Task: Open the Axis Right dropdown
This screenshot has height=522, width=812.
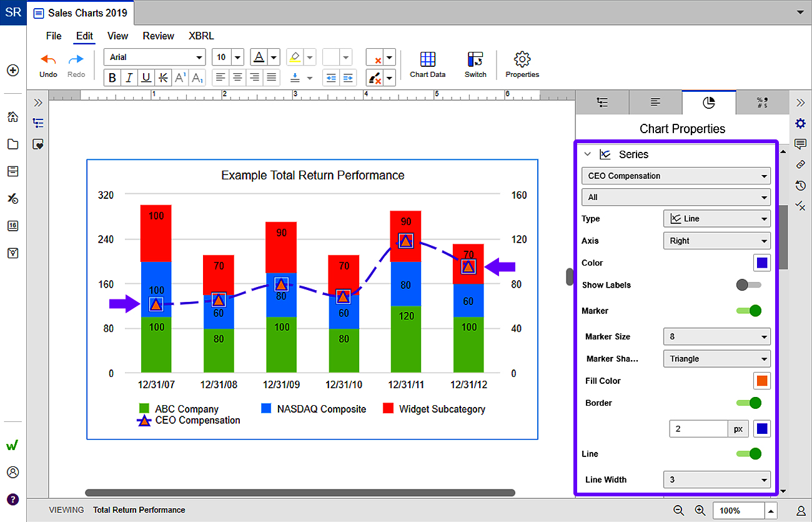Action: click(x=716, y=241)
